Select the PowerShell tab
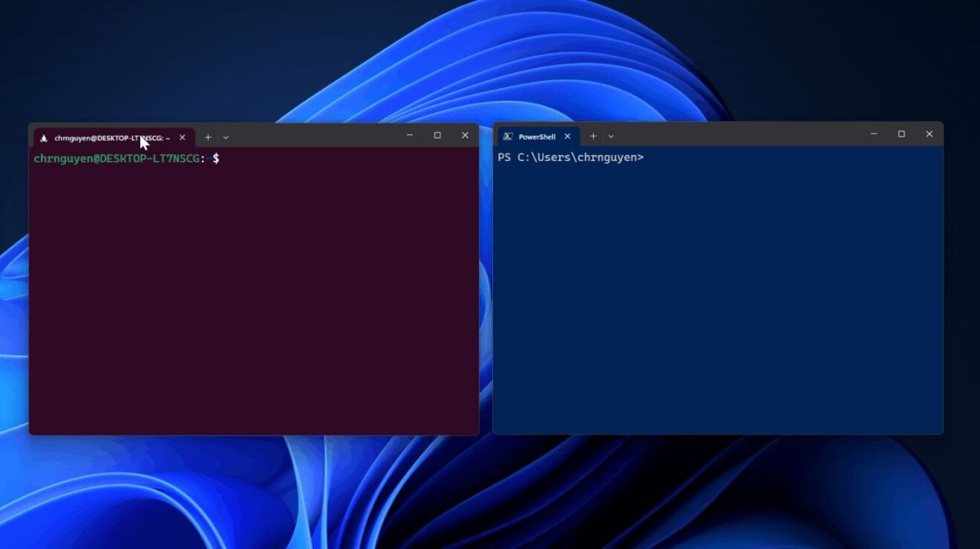The width and height of the screenshot is (980, 549). [x=536, y=136]
